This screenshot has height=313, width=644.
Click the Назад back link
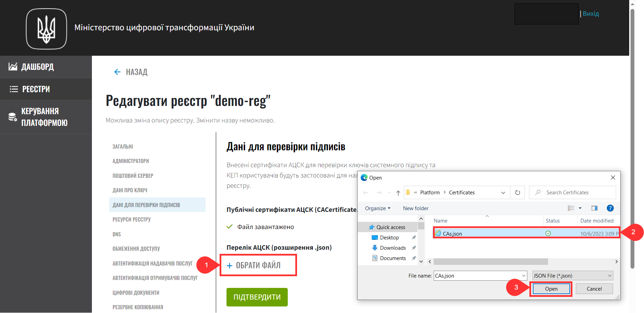(137, 72)
